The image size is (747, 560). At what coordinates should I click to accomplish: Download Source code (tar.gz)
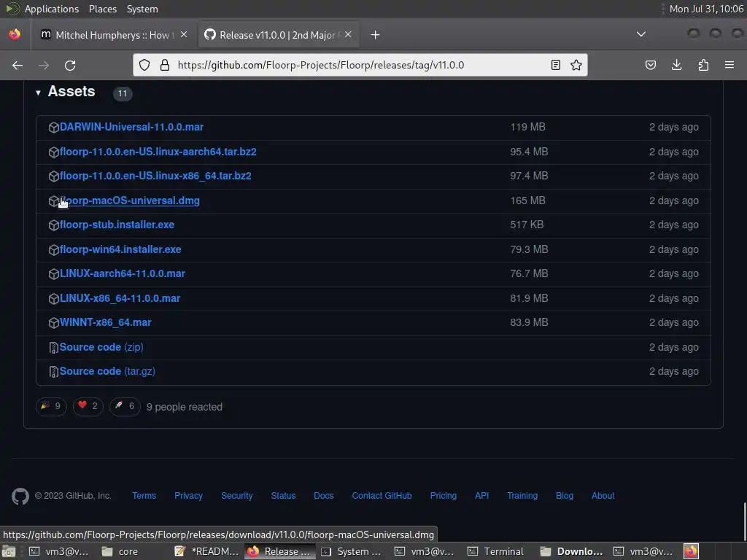point(107,371)
